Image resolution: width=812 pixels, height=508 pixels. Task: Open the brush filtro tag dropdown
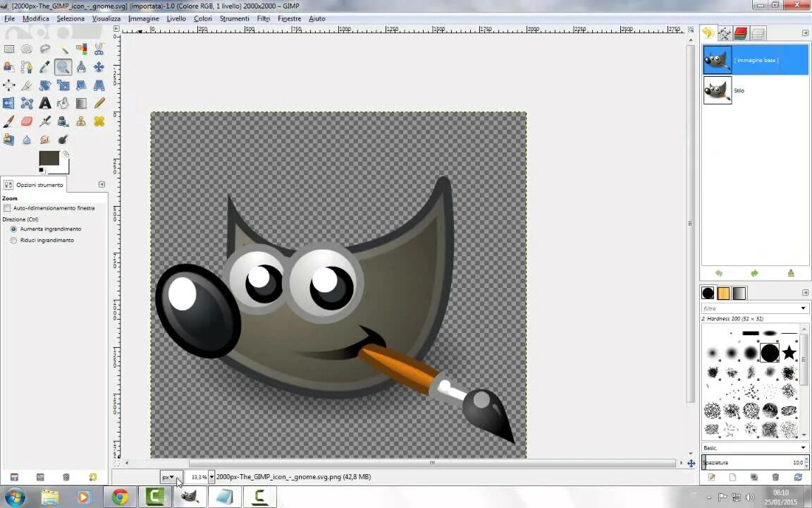click(x=803, y=308)
